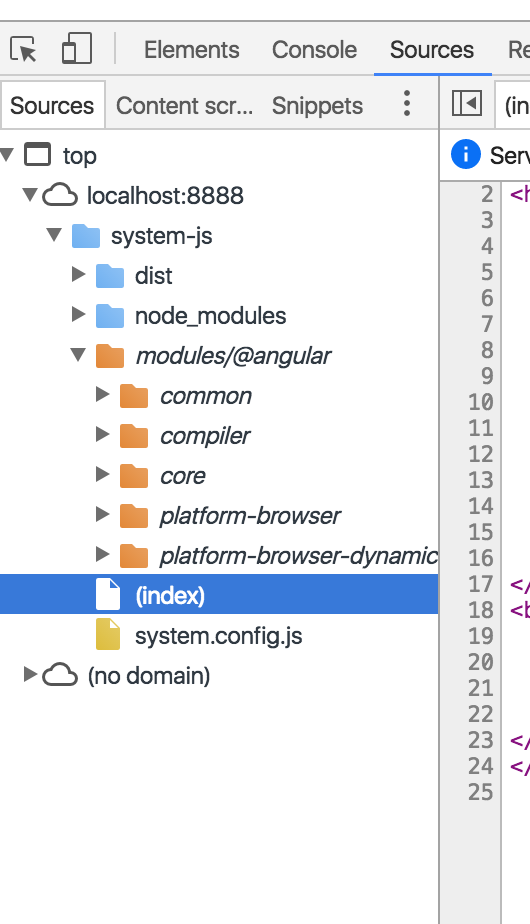Click line number 18 in the gutter
Screen dimensions: 530x924
pos(480,610)
